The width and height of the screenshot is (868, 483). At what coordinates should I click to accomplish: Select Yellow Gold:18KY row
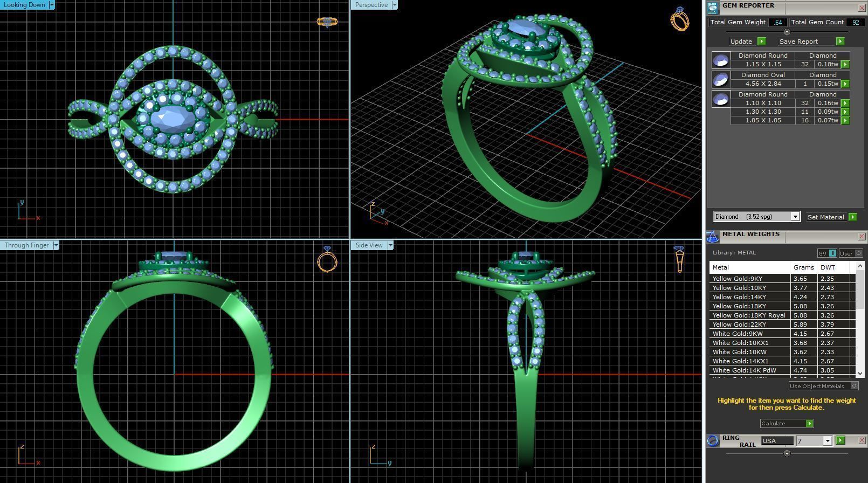782,306
